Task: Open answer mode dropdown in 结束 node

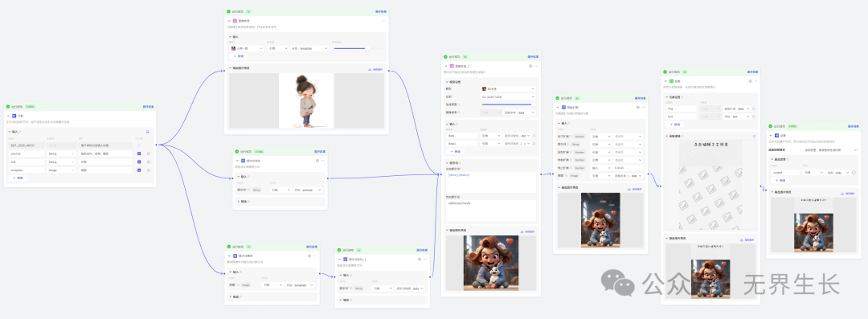Action: coord(830,149)
